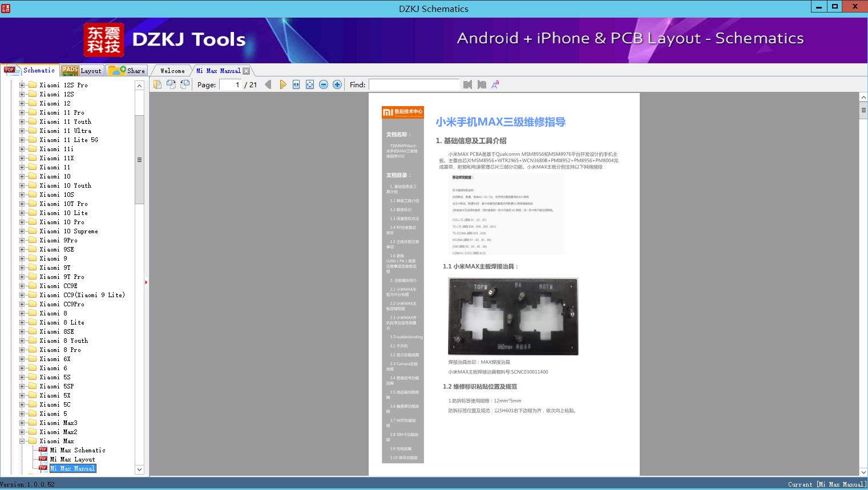The width and height of the screenshot is (868, 490).
Task: Expand the Xiaomi 9SE folder
Action: tap(22, 249)
